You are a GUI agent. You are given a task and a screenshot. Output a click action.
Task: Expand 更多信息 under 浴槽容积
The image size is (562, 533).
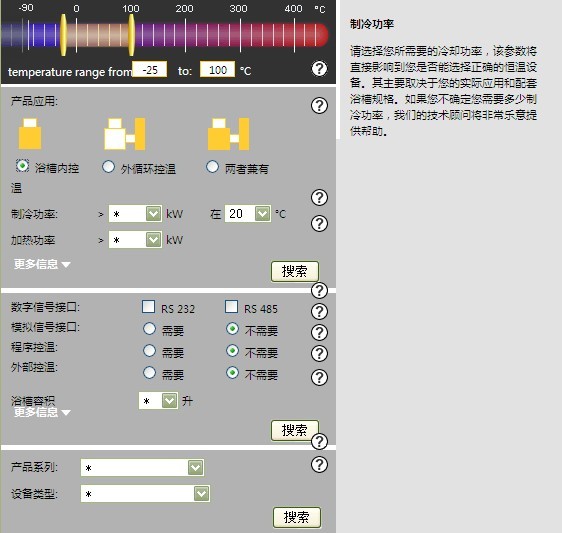point(42,412)
